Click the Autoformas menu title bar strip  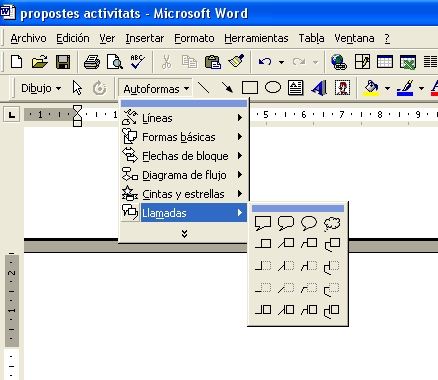[184, 104]
